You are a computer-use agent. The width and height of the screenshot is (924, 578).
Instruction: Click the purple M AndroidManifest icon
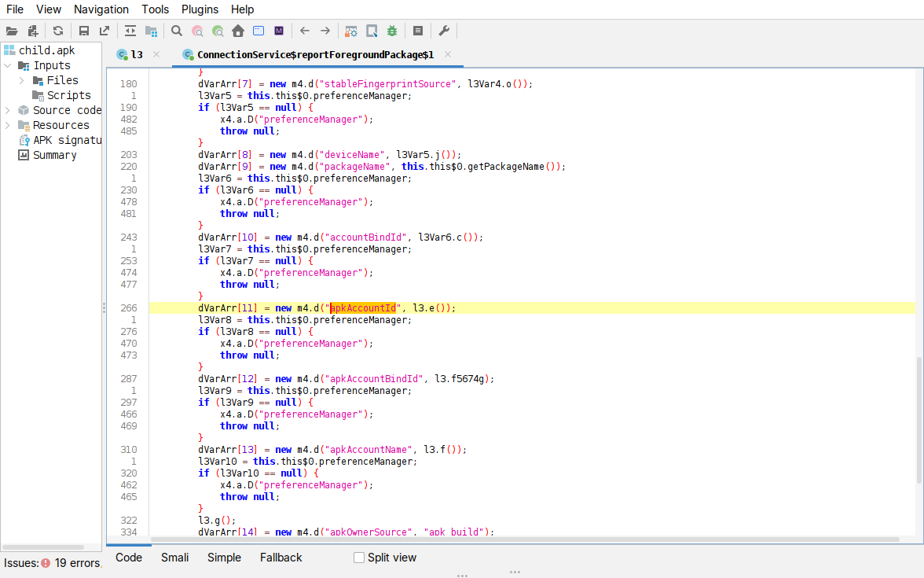280,31
